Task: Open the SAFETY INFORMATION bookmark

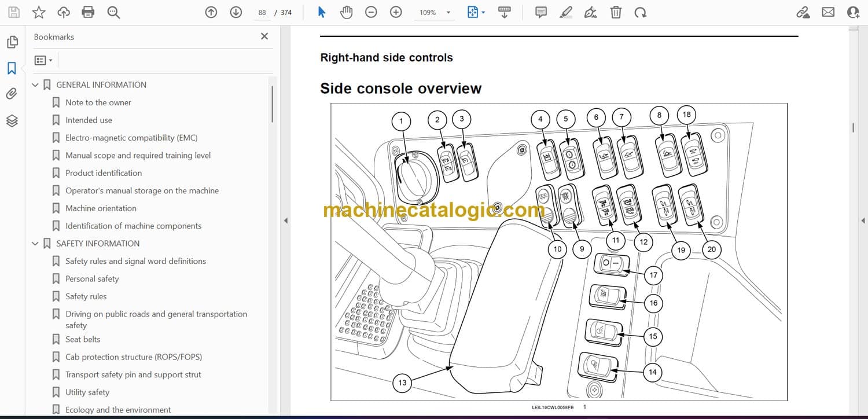Action: pyautogui.click(x=98, y=244)
